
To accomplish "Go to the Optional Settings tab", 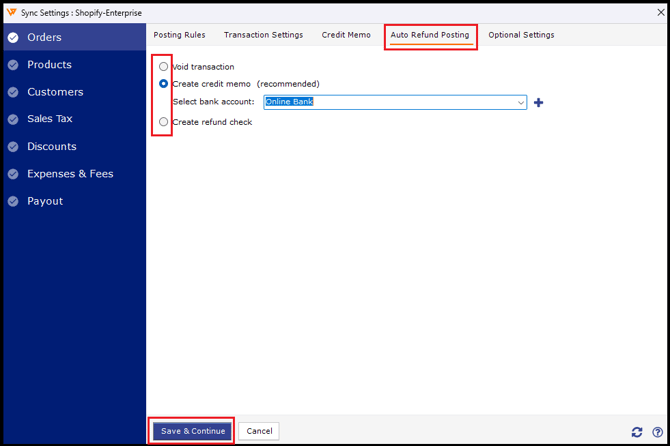I will [x=521, y=35].
